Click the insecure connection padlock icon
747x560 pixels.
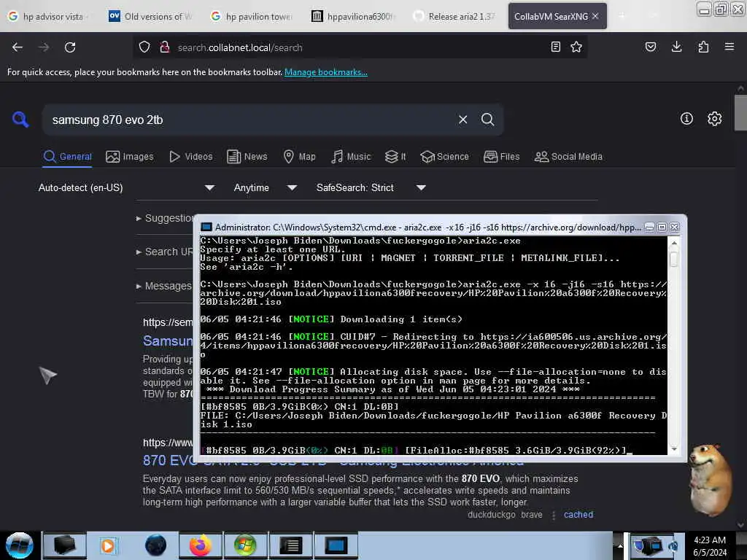pos(165,47)
